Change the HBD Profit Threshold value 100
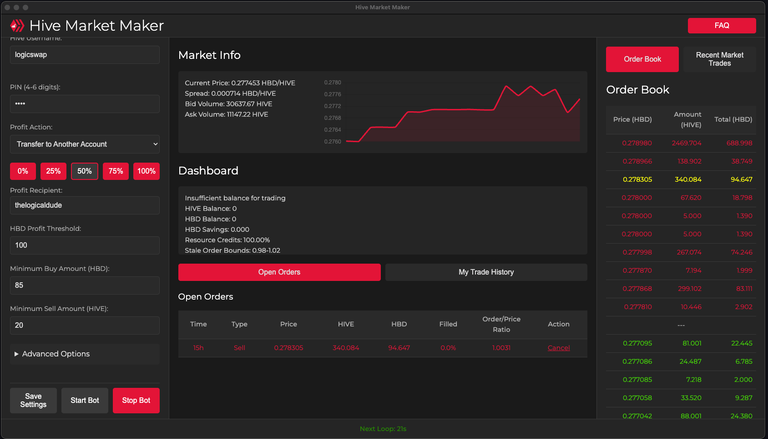Viewport: 768px width, 439px height. click(x=85, y=245)
